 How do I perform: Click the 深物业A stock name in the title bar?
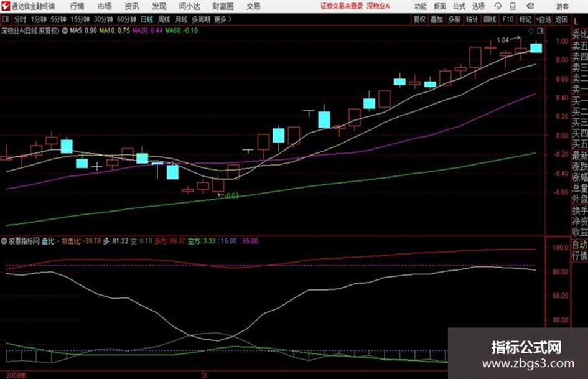378,6
